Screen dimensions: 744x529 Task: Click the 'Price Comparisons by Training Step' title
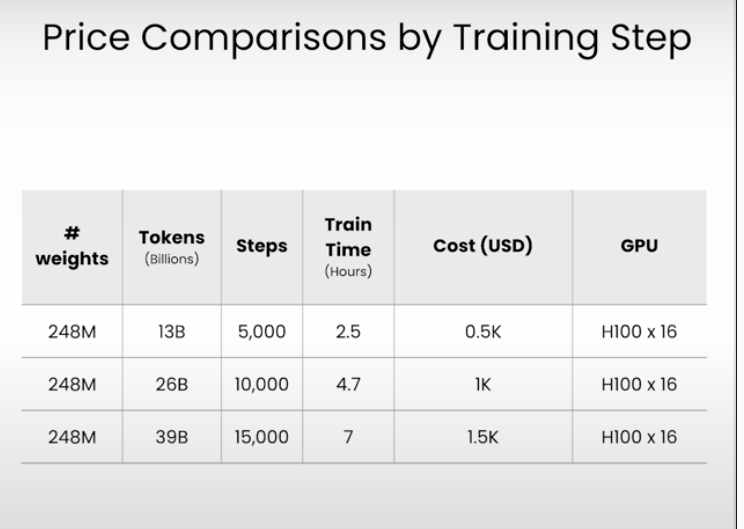pos(366,38)
